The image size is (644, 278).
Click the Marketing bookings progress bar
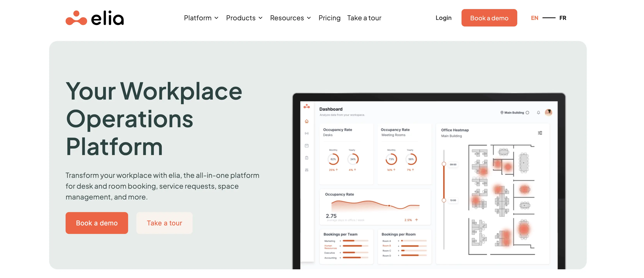tap(355, 241)
